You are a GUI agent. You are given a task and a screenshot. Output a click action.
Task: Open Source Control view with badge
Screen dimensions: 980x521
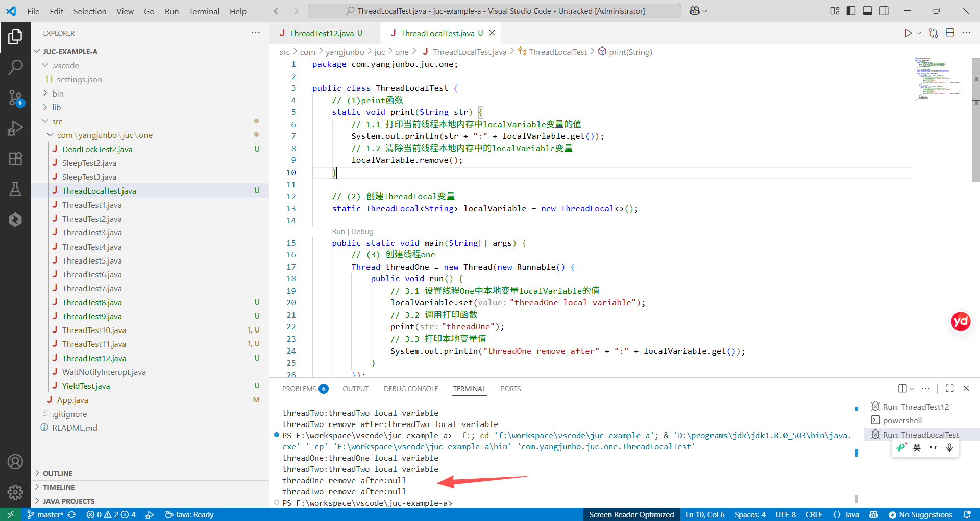click(x=15, y=98)
